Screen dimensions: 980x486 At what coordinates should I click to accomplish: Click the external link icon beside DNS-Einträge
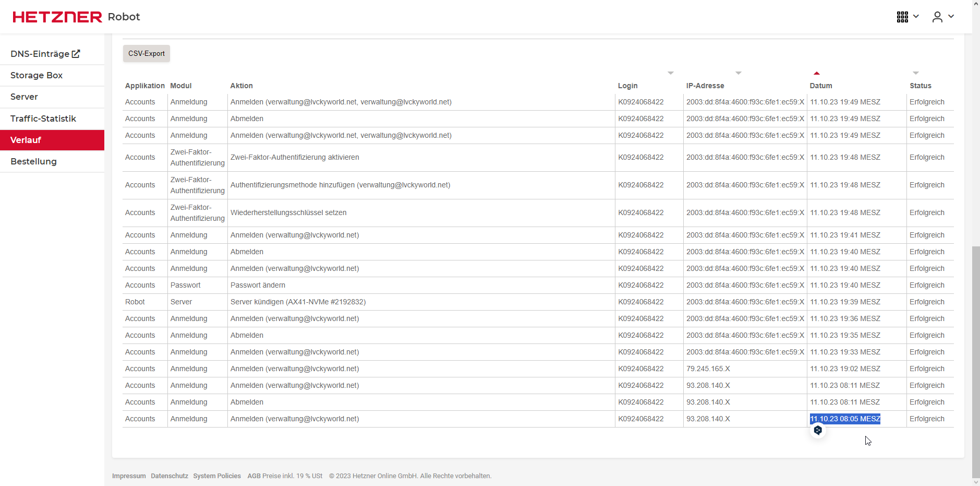pyautogui.click(x=76, y=54)
